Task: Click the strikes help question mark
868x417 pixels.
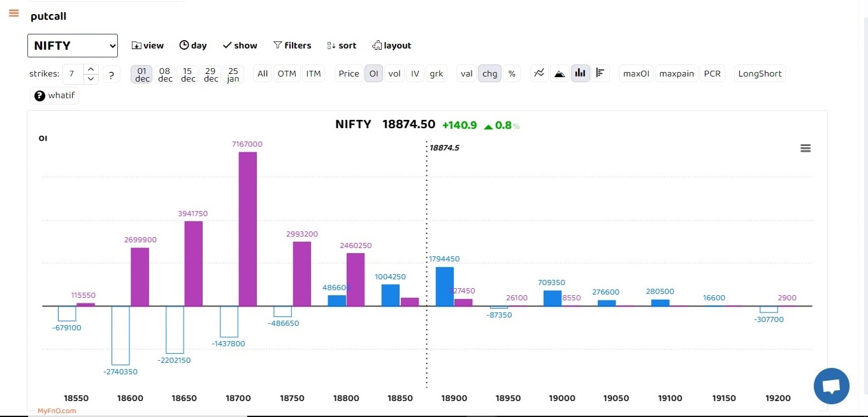Action: point(111,75)
